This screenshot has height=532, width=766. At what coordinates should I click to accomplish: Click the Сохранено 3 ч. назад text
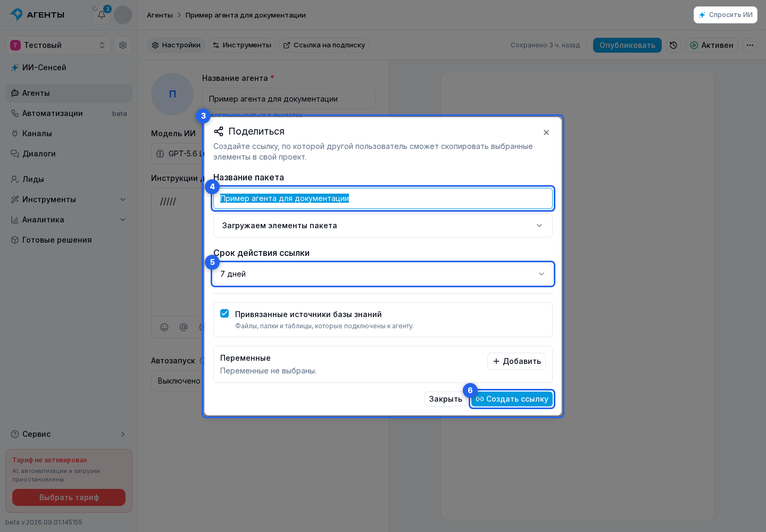click(545, 45)
